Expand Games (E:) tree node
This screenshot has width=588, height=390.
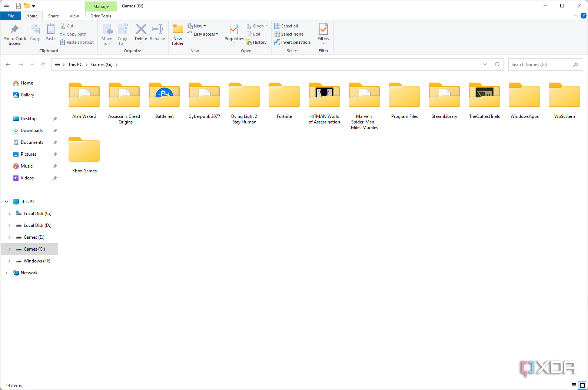point(10,237)
